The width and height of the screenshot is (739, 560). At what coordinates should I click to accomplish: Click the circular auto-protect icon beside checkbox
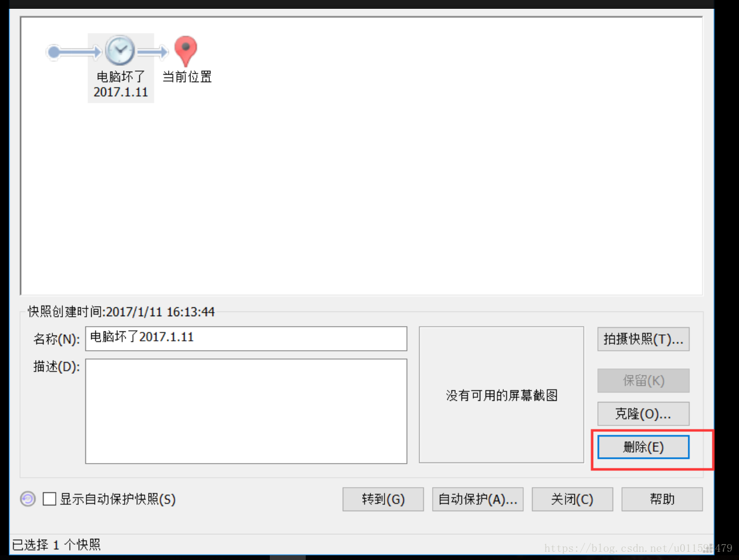coord(28,499)
